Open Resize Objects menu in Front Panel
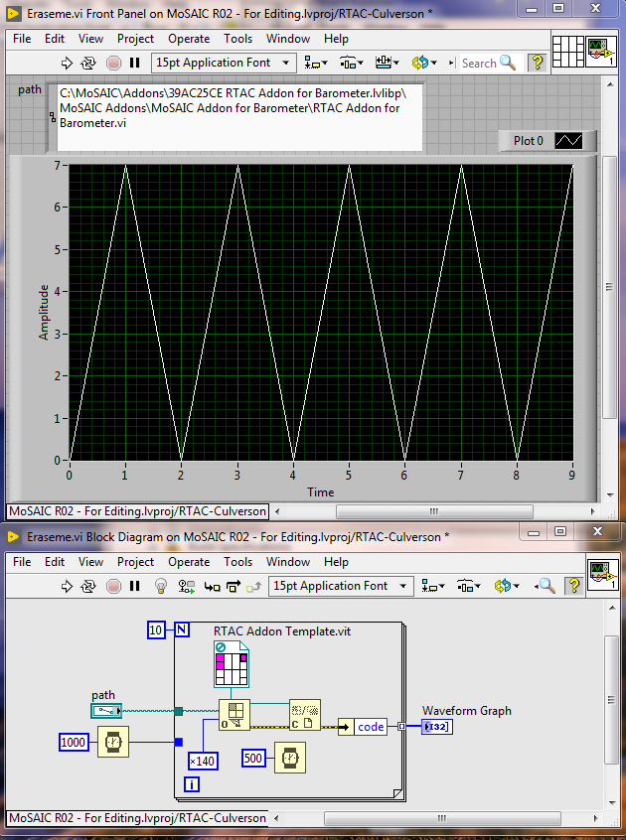This screenshot has width=626, height=840. [387, 63]
